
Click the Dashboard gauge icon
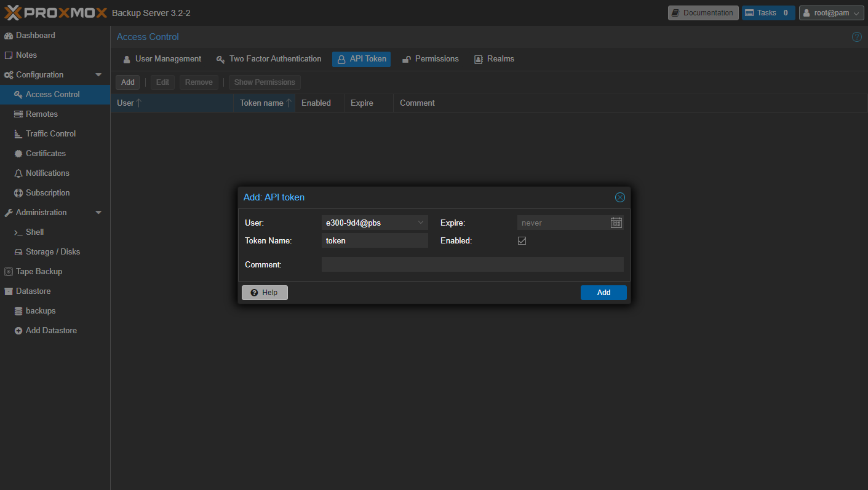coord(9,36)
